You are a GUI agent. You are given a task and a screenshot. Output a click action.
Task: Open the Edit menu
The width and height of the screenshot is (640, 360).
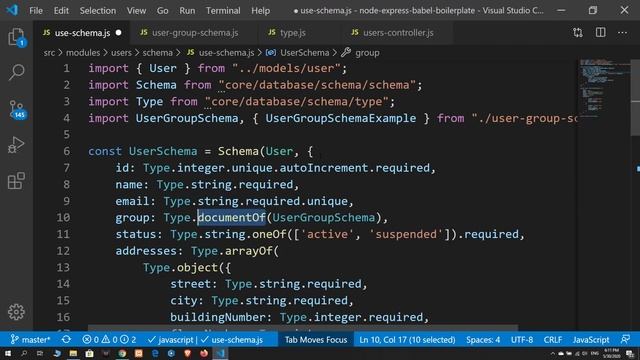[61, 10]
